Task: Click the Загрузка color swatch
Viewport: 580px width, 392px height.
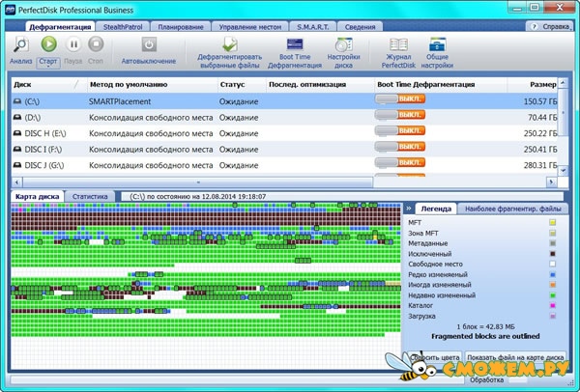Action: (552, 317)
